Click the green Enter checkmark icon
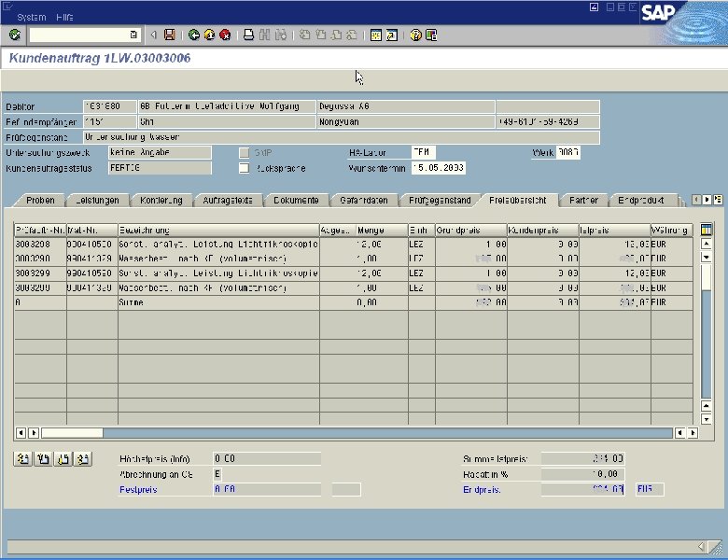 click(x=14, y=35)
